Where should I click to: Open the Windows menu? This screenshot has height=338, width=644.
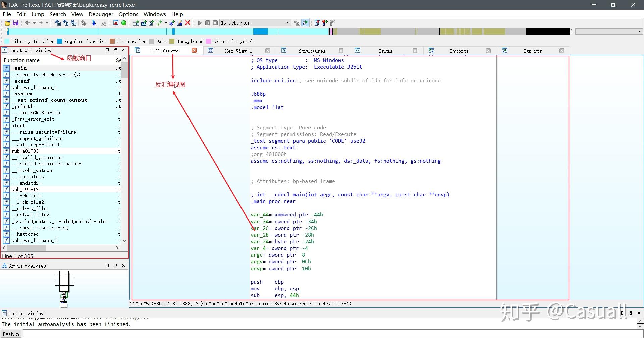[x=155, y=14]
